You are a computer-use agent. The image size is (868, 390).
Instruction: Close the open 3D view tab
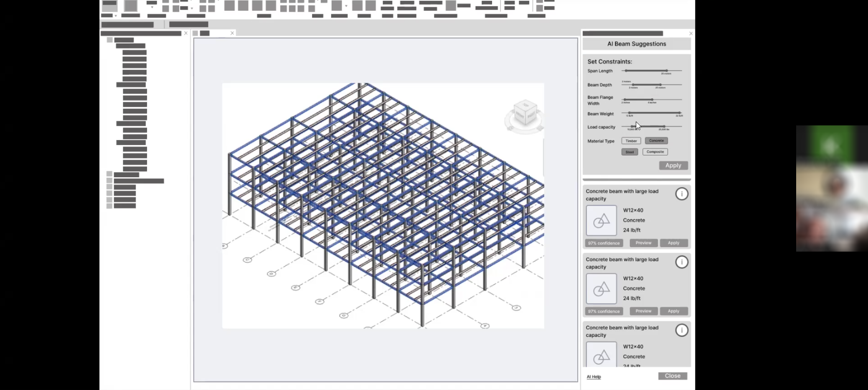pyautogui.click(x=232, y=33)
